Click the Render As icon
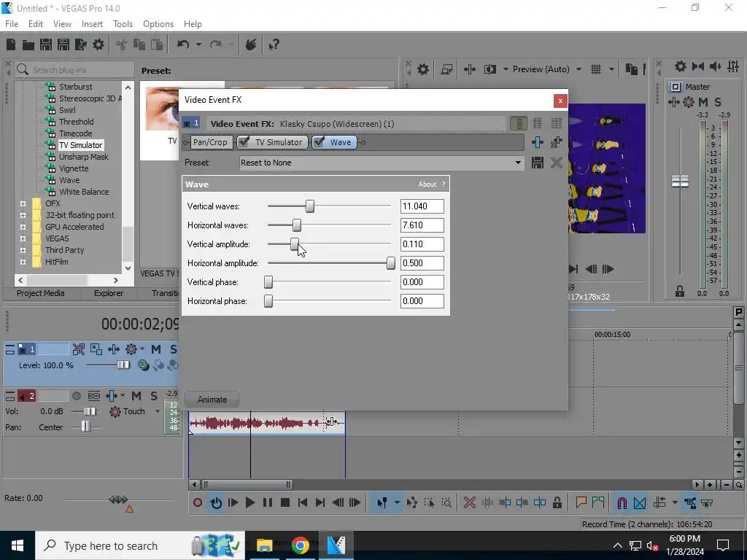The height and width of the screenshot is (560, 747). click(x=81, y=44)
